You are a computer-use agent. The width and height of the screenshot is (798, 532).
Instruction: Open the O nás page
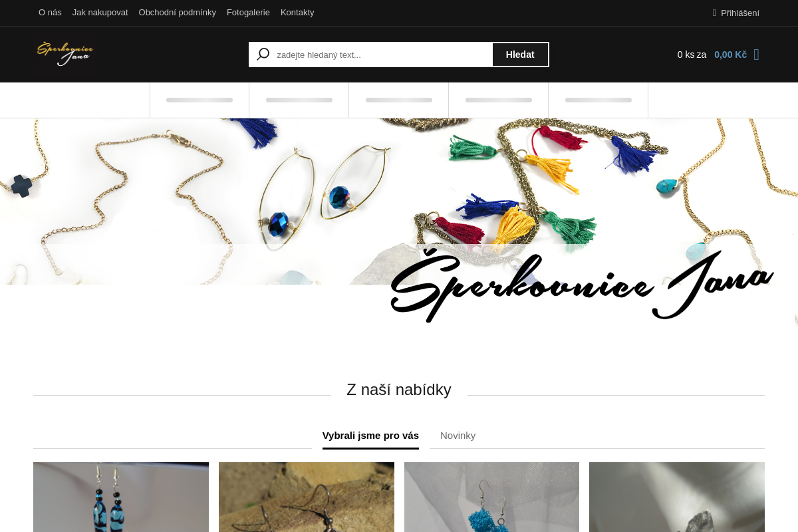[x=50, y=13]
